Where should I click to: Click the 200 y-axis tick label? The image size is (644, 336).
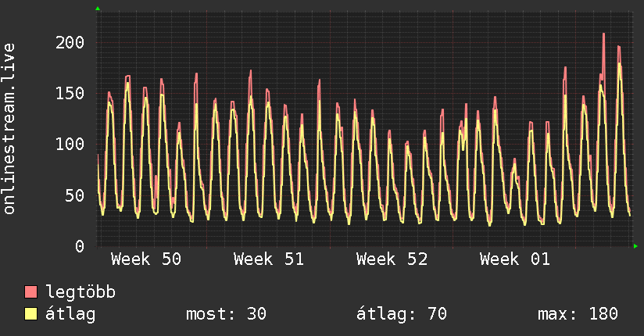[x=70, y=41]
